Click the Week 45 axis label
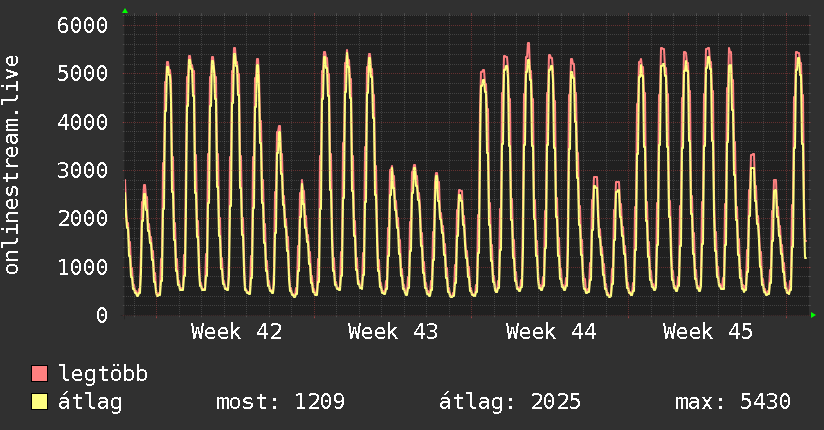The width and height of the screenshot is (824, 430). (x=708, y=332)
